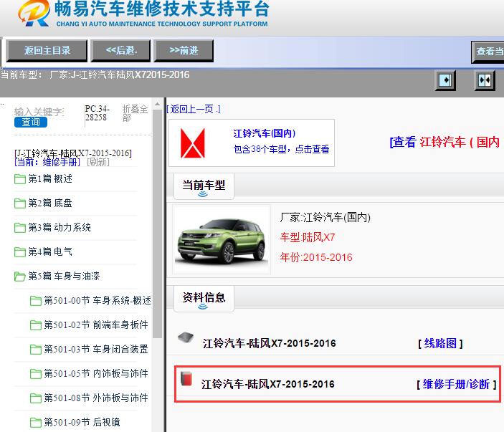
Task: Open the [线路图] wiring diagram link
Action: click(440, 344)
